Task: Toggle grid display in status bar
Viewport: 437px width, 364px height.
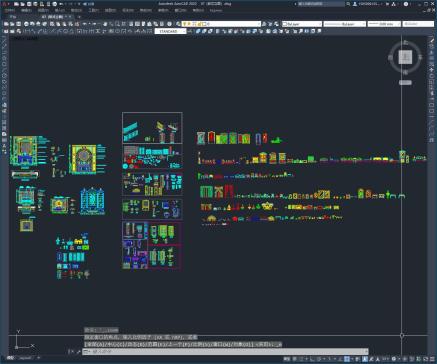Action: click(295, 359)
